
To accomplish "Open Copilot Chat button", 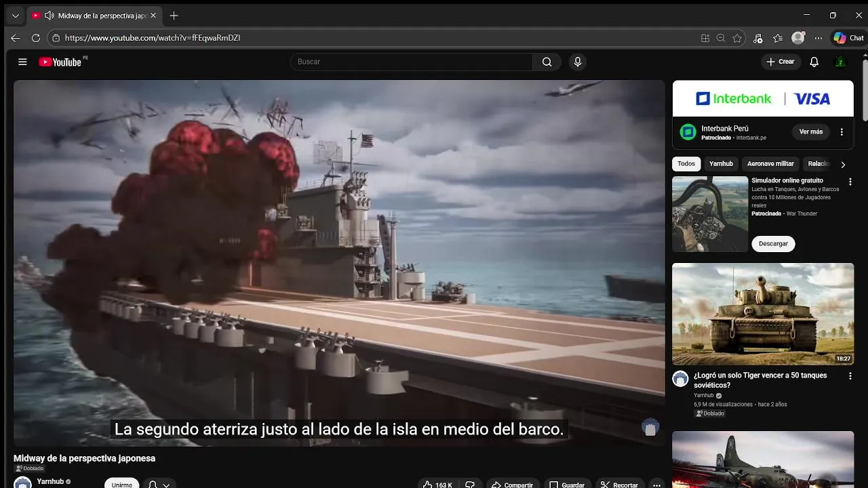I will pyautogui.click(x=849, y=38).
